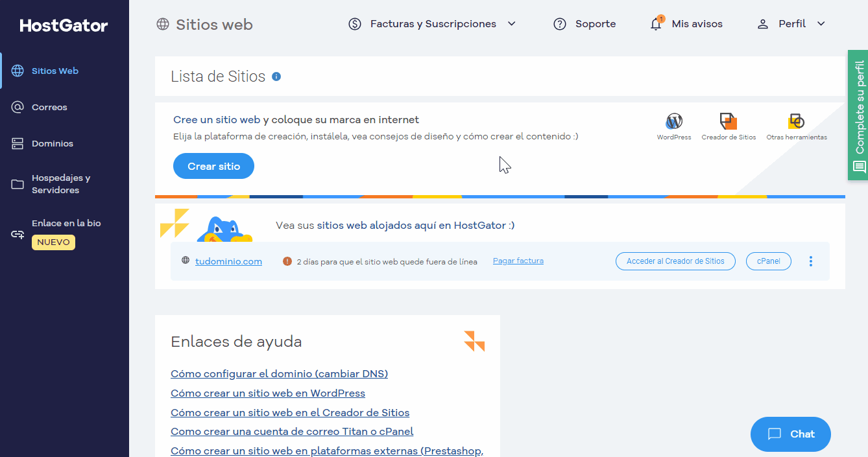Select the Otras herramientas icon

click(x=796, y=121)
